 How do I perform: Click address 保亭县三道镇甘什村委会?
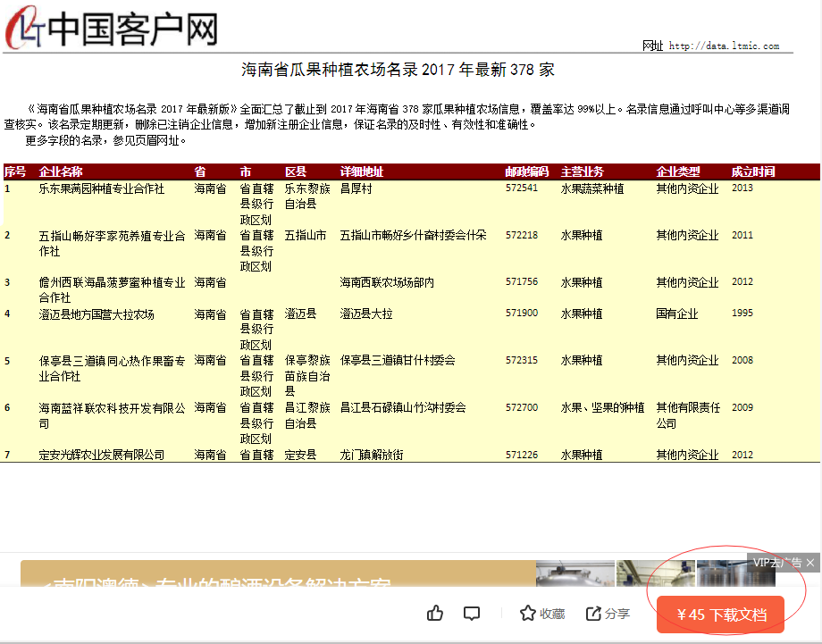(x=398, y=361)
